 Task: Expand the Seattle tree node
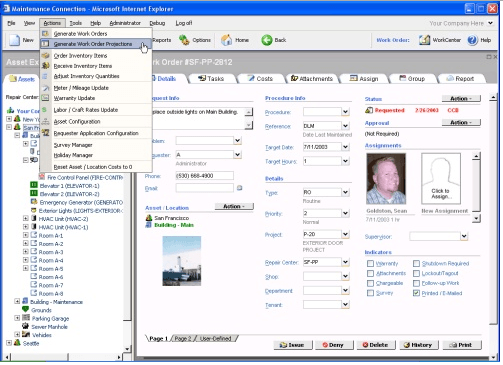(9, 343)
